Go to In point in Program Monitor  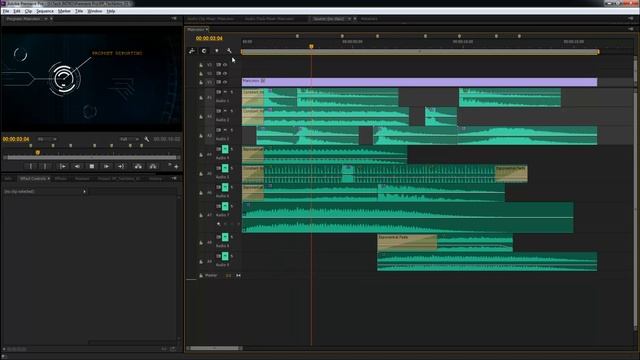[x=62, y=166]
